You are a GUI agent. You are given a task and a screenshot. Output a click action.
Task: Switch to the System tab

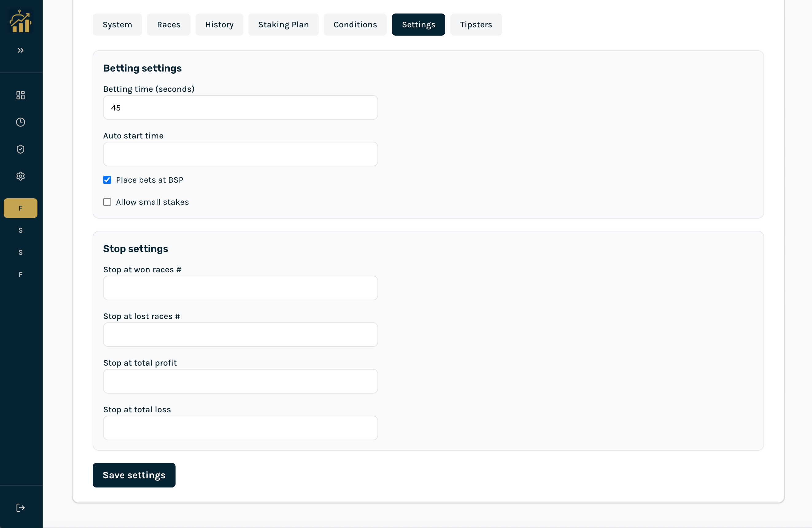[117, 25]
